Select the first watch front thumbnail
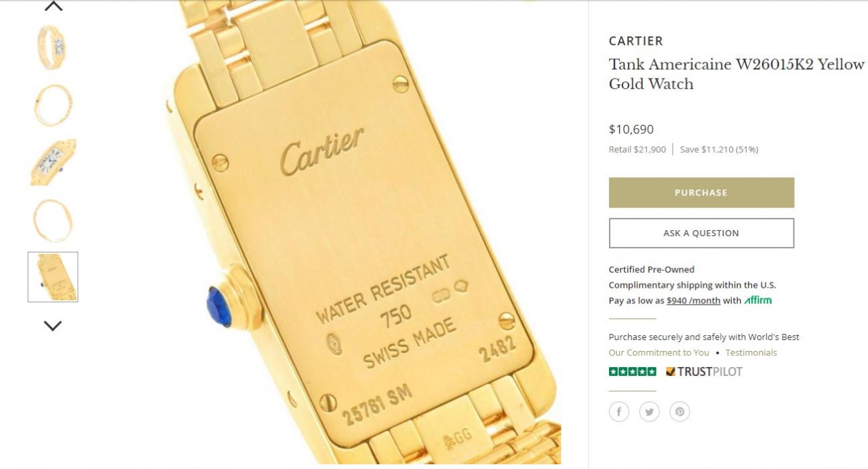The width and height of the screenshot is (868, 469). [53, 47]
